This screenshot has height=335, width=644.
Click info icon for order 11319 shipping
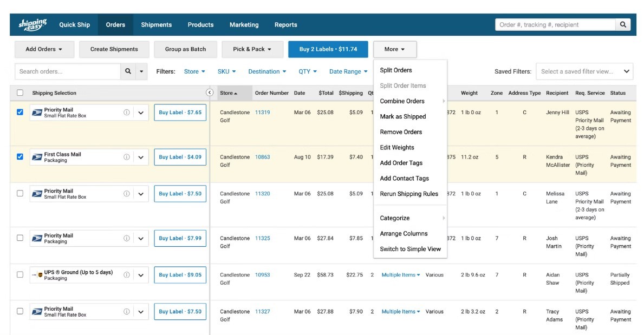pos(127,113)
